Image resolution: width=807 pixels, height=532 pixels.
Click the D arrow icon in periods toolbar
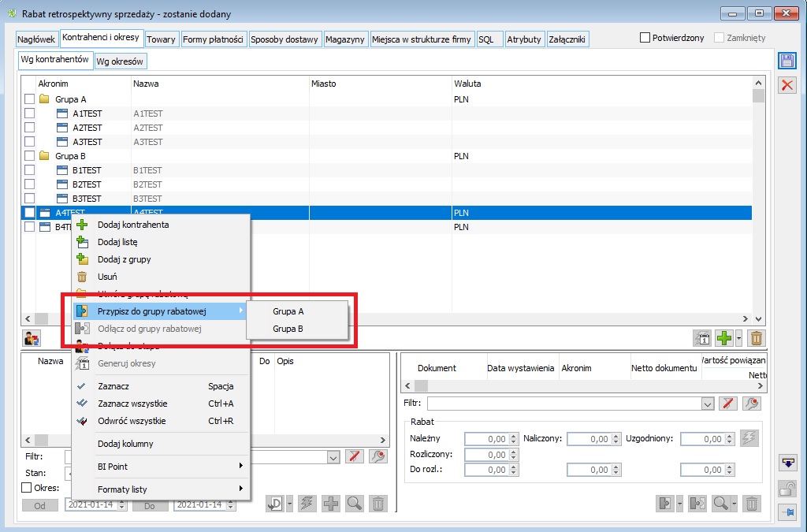pyautogui.click(x=275, y=503)
